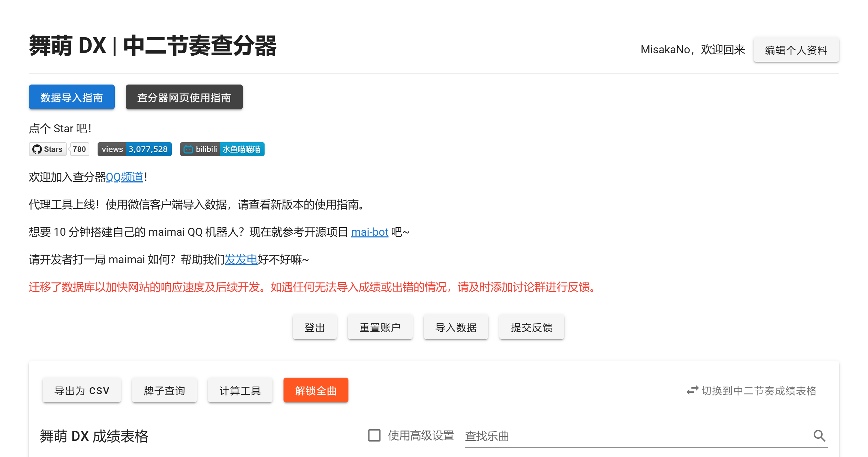This screenshot has height=457, width=868.
Task: Click the swap arrows icon
Action: pos(692,391)
